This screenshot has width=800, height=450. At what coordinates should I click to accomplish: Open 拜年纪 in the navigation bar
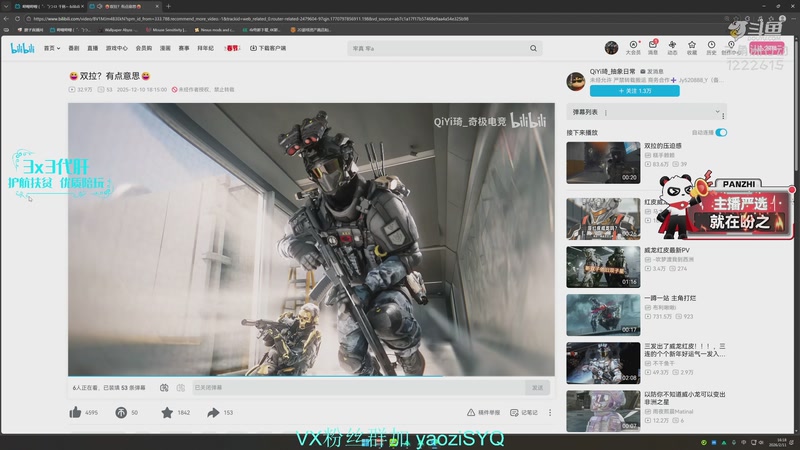[x=206, y=48]
